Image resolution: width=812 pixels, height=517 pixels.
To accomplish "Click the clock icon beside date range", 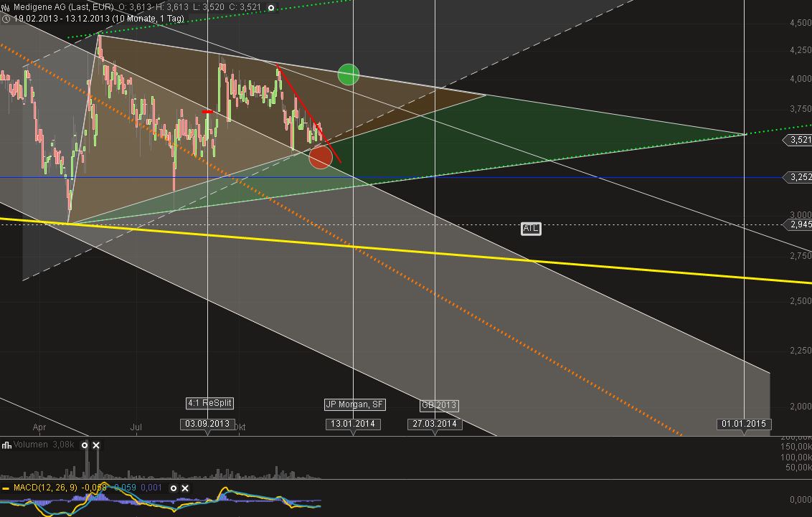I will coord(6,19).
